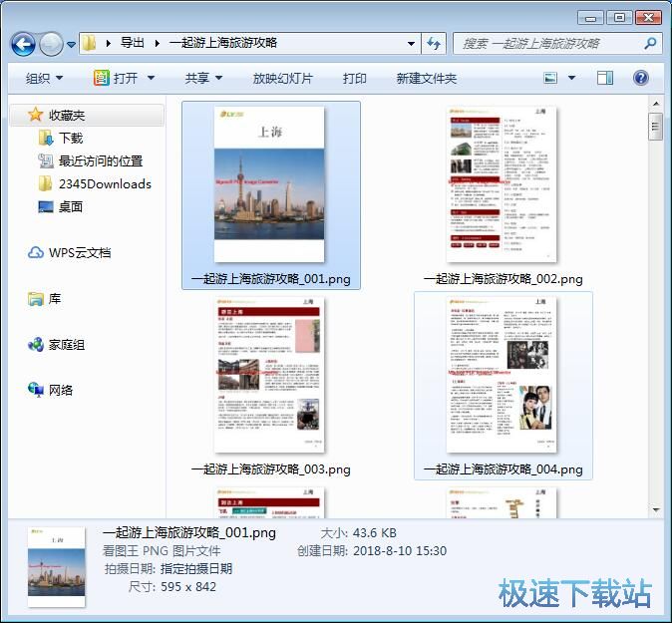The height and width of the screenshot is (623, 672).
Task: Start 放映幻灯片 slideshow
Action: click(282, 79)
